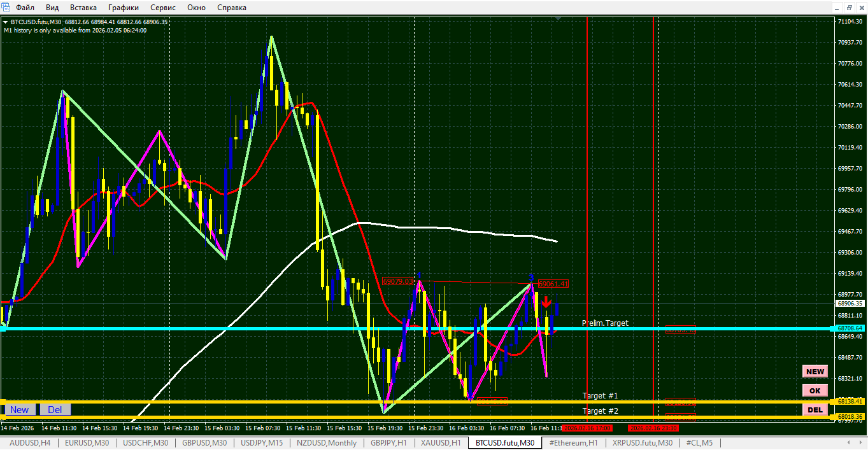Switch to the GBPJPY,H1 chart tab

[x=388, y=442]
